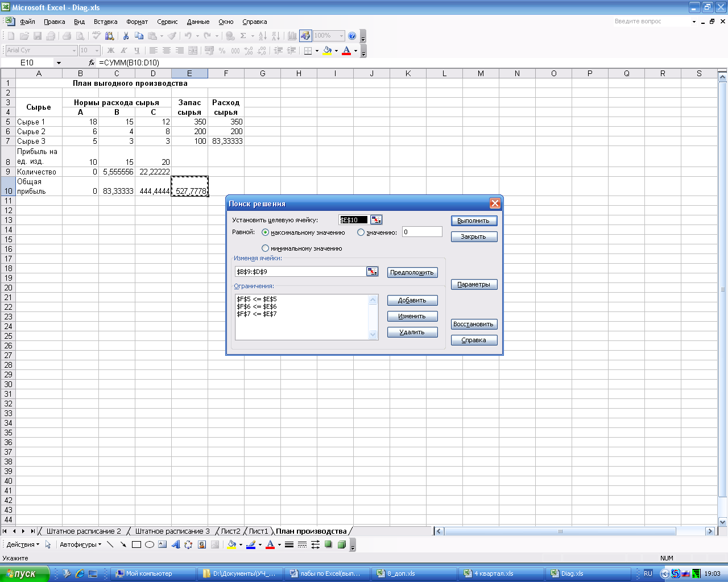This screenshot has height=582, width=728.
Task: Open the Сервис menu
Action: pos(167,22)
